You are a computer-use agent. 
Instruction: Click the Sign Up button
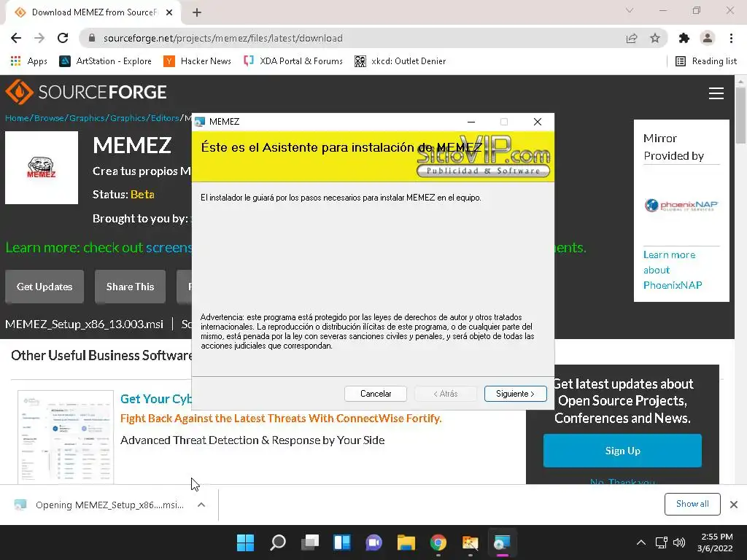click(622, 451)
